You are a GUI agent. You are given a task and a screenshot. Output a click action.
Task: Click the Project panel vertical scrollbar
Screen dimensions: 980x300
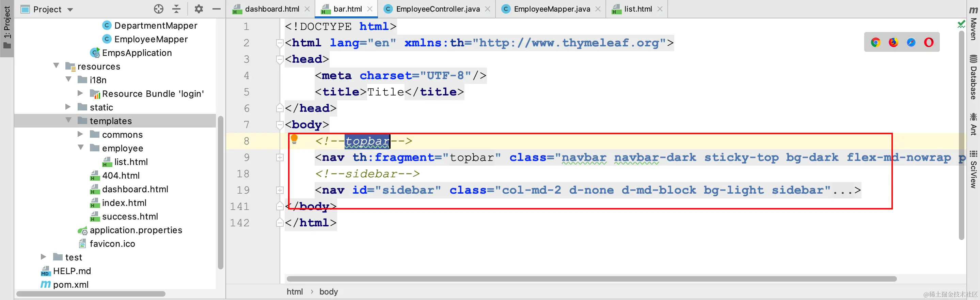tap(221, 193)
